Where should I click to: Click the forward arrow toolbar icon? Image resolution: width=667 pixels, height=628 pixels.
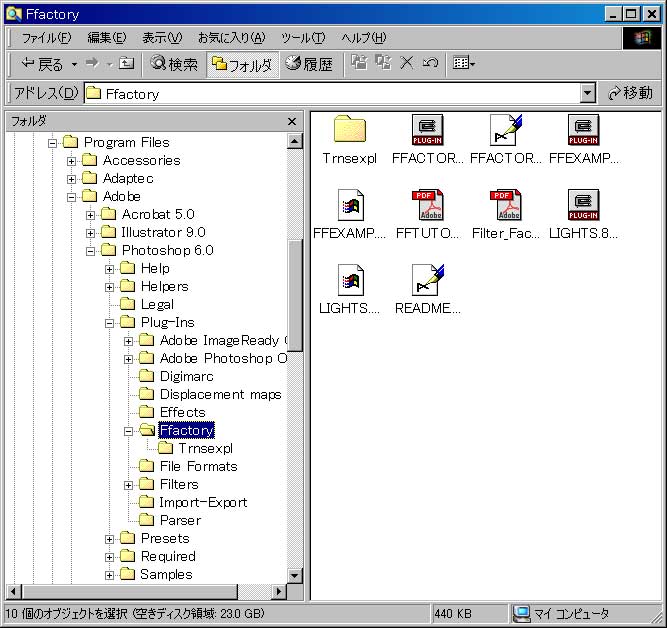(x=92, y=63)
